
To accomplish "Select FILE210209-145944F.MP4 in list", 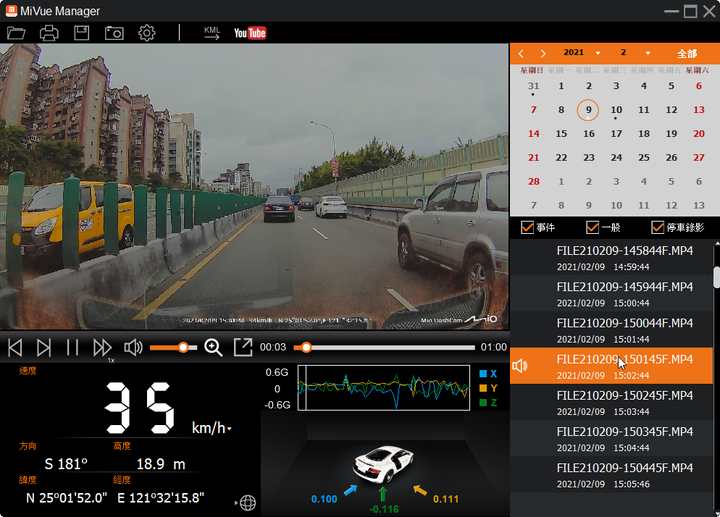I will click(611, 294).
